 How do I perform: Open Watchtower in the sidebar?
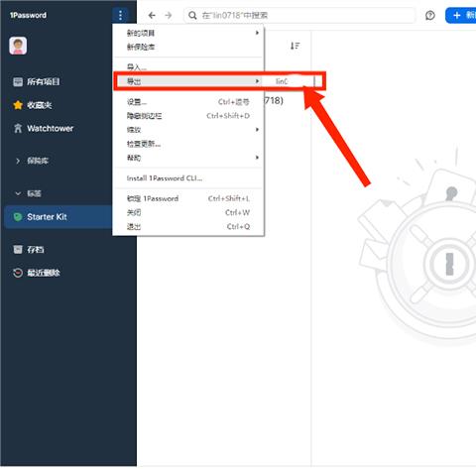(x=43, y=128)
